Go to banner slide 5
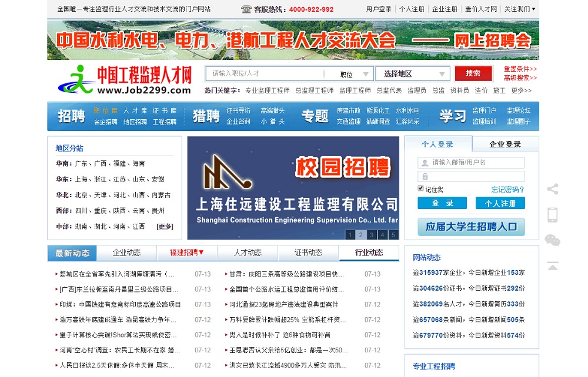Image resolution: width=588 pixels, height=377 pixels. 393,235
